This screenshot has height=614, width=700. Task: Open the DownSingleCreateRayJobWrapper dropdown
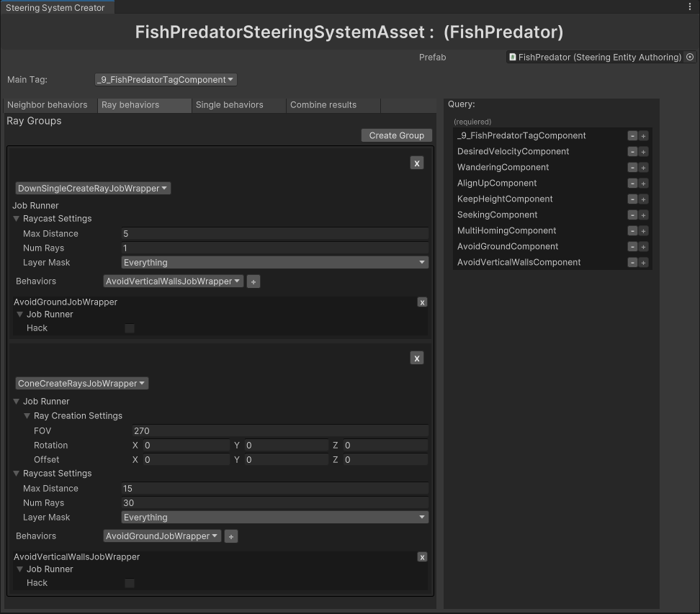pos(93,189)
